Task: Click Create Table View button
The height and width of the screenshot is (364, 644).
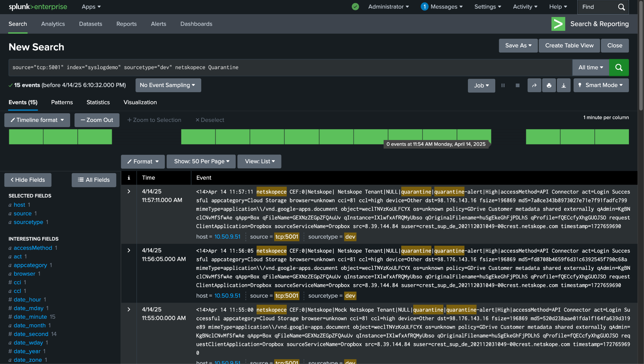Action: pos(569,46)
